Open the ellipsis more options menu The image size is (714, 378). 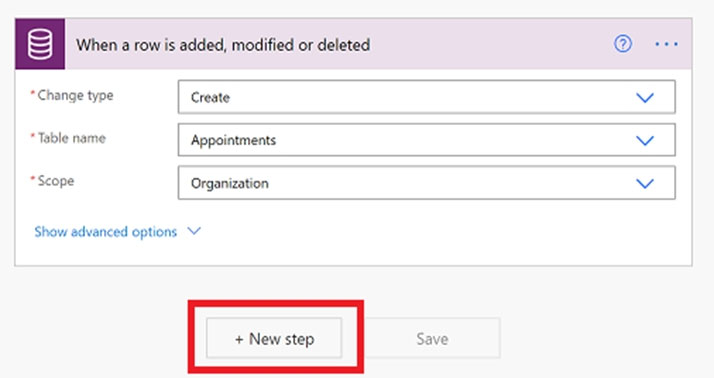tap(667, 44)
